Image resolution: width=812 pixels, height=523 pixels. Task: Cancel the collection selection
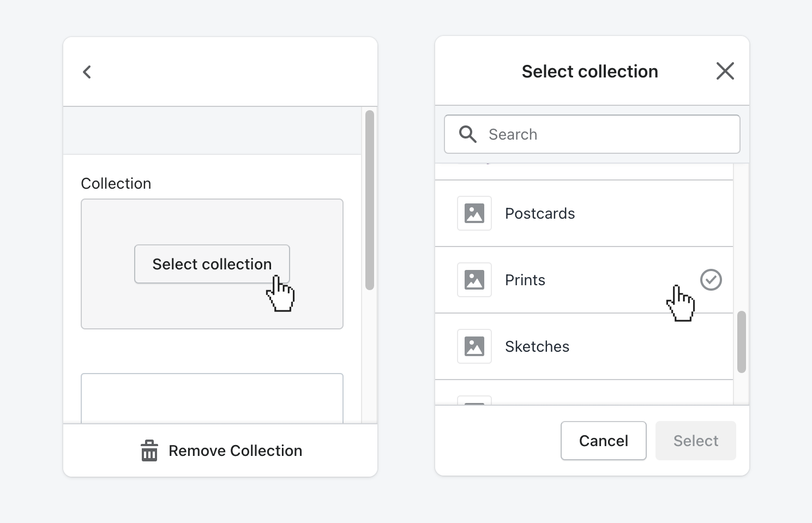point(603,441)
